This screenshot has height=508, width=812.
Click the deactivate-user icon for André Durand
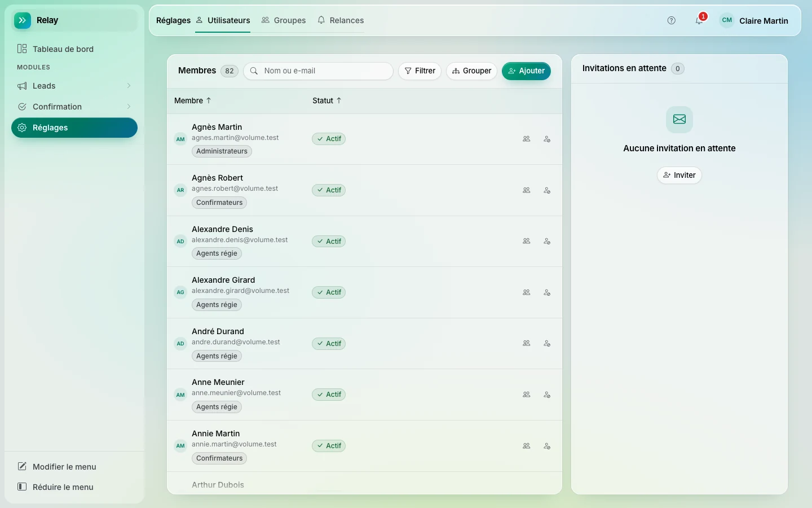tap(547, 343)
